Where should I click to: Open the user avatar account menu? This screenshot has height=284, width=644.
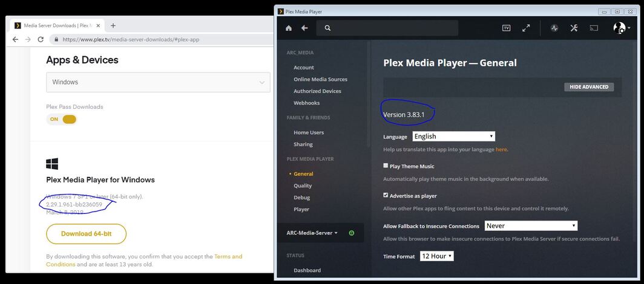[622, 28]
